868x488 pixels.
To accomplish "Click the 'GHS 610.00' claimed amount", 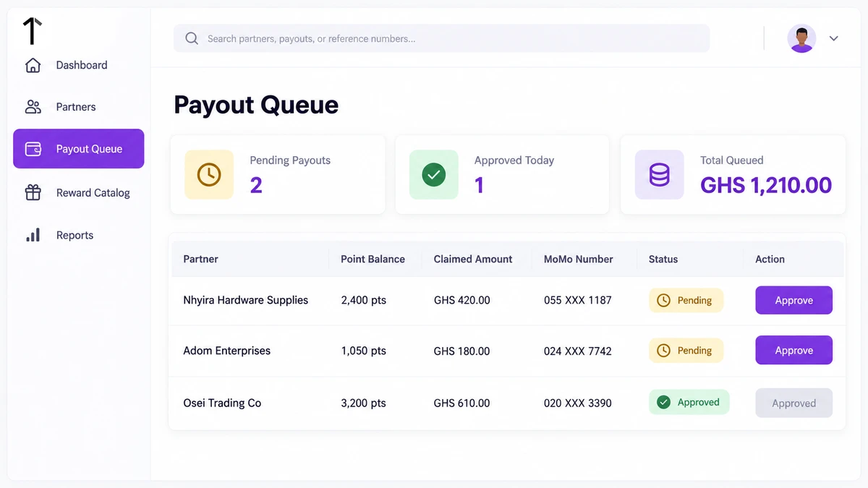I will (x=461, y=403).
